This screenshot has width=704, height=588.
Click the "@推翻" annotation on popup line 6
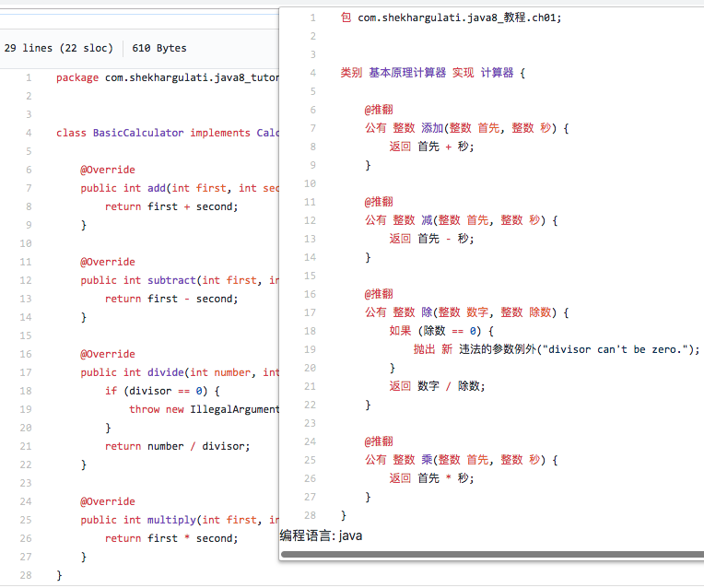click(379, 110)
